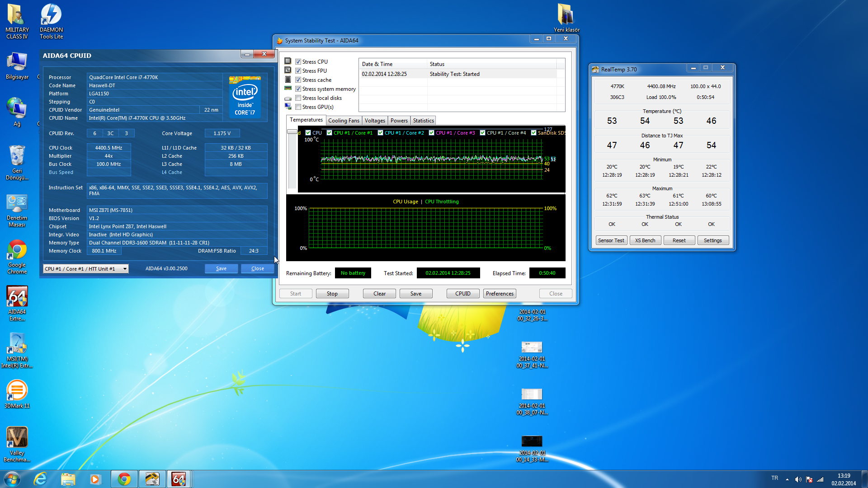Open 3DMark 11 desktop icon
This screenshot has height=488, width=868.
(x=17, y=391)
